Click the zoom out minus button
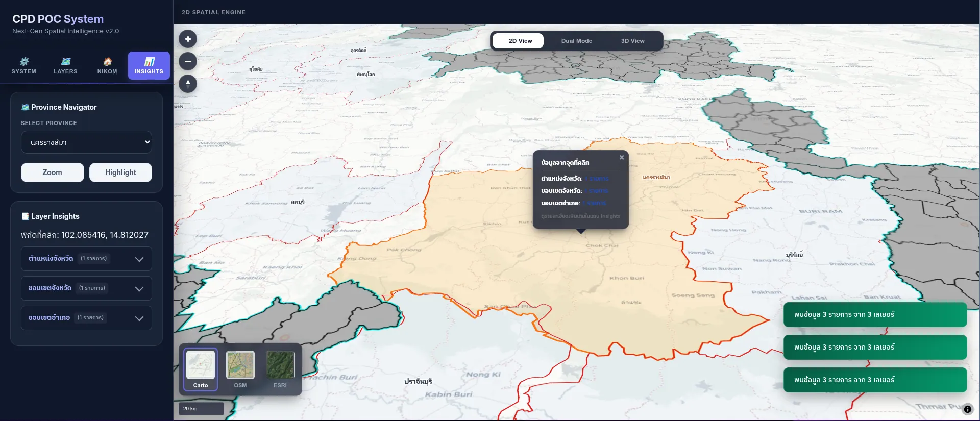This screenshot has width=980, height=421. (x=188, y=61)
